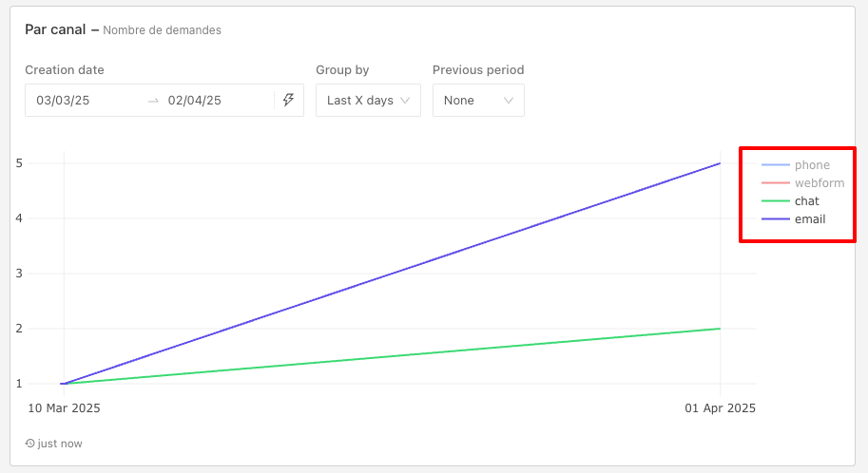The height and width of the screenshot is (473, 868).
Task: Click the blue phone legend line marker
Action: click(x=775, y=165)
